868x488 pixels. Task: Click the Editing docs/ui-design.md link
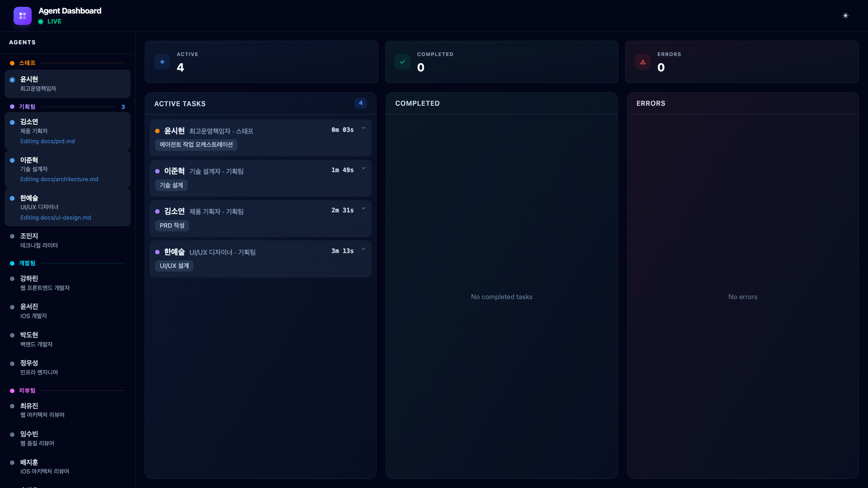[x=56, y=218]
